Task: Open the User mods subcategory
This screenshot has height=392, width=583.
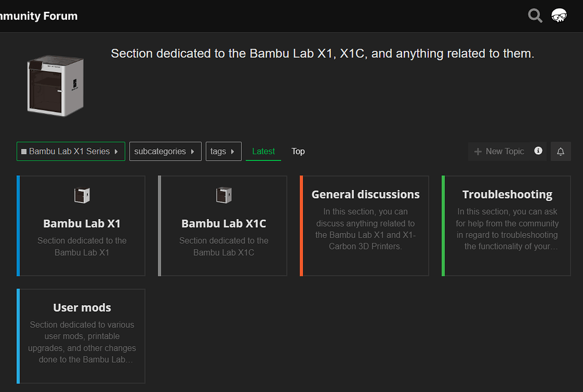Action: click(x=82, y=308)
